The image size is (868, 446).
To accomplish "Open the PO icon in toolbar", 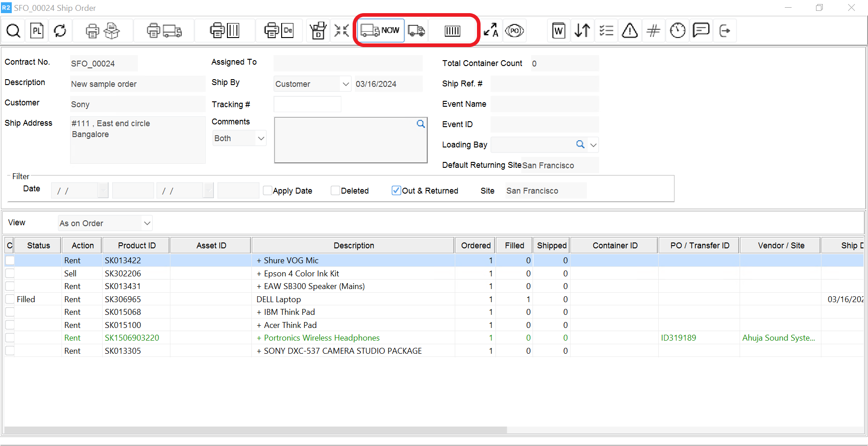I will (514, 31).
